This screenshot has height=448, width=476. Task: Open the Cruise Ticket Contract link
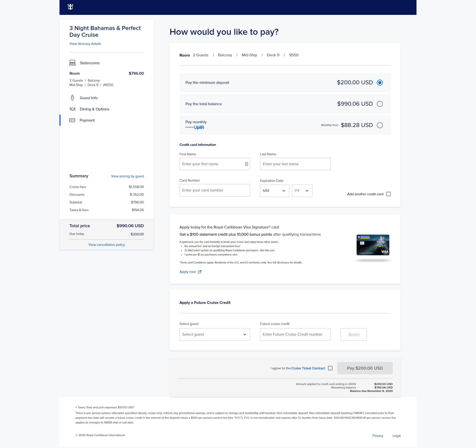308,368
